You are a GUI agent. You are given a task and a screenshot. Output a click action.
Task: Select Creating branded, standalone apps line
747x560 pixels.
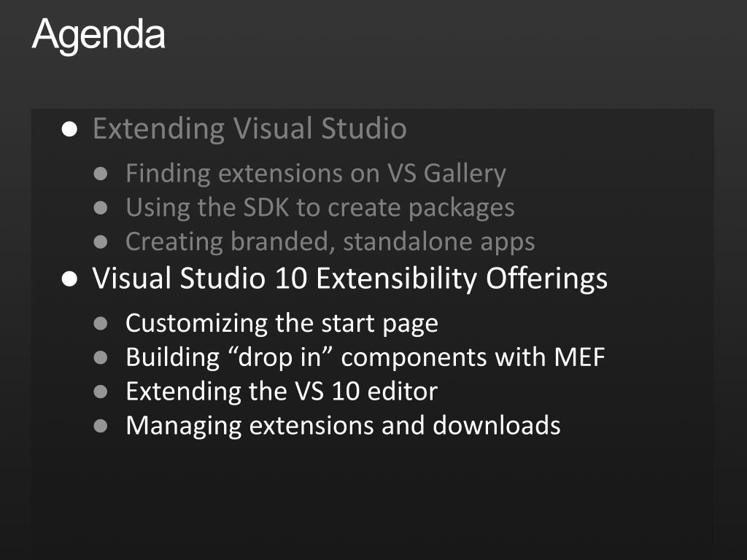[330, 242]
